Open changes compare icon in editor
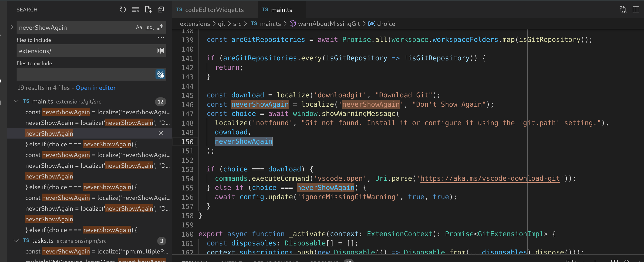The image size is (644, 262). point(623,10)
